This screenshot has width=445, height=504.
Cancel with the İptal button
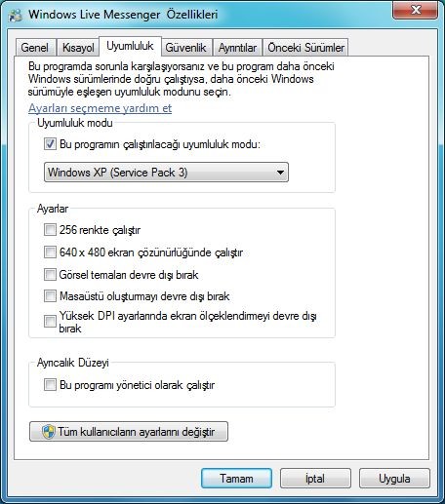coord(315,479)
